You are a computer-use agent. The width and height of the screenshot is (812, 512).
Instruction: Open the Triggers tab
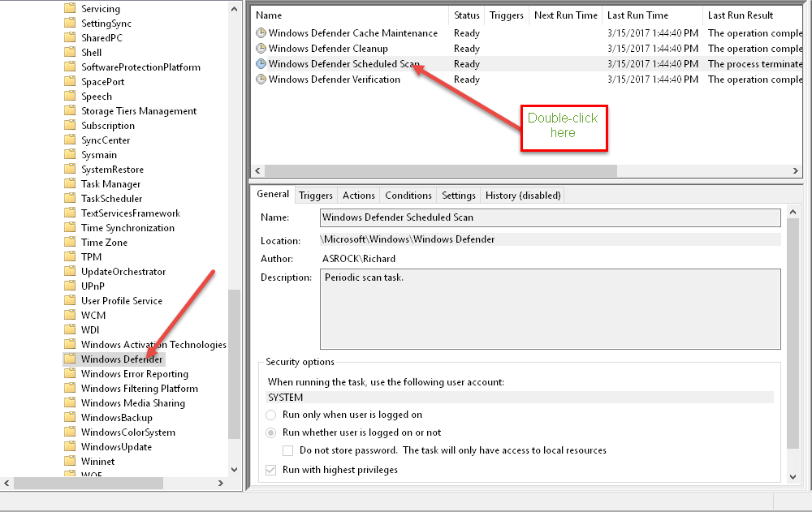click(x=316, y=196)
